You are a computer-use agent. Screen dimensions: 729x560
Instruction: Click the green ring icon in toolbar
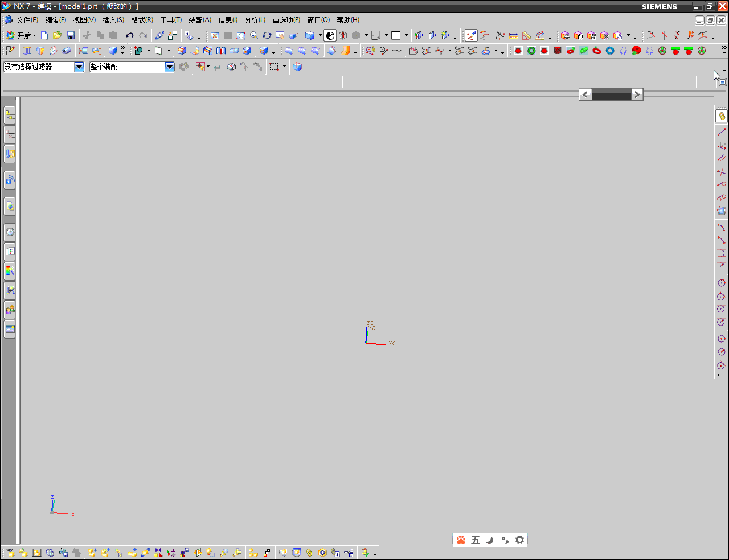[531, 51]
